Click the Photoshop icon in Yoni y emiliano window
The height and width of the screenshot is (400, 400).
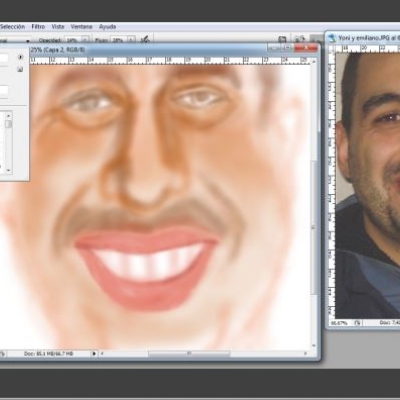[332, 38]
